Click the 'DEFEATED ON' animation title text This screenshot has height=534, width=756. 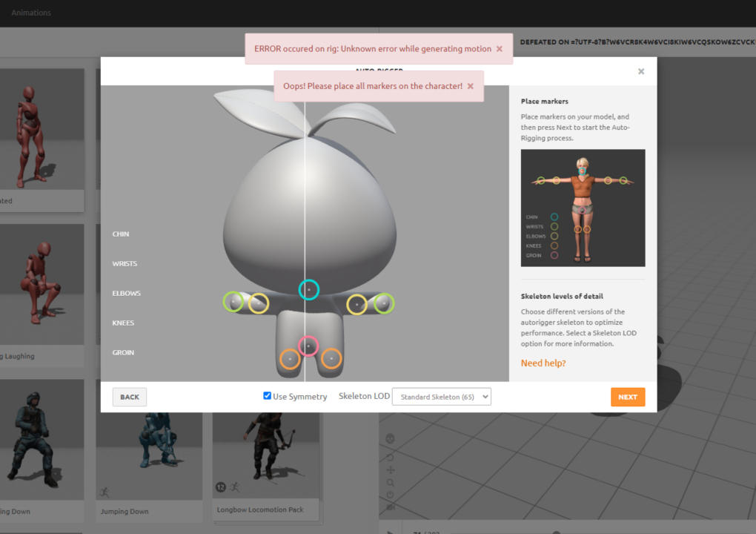click(637, 42)
